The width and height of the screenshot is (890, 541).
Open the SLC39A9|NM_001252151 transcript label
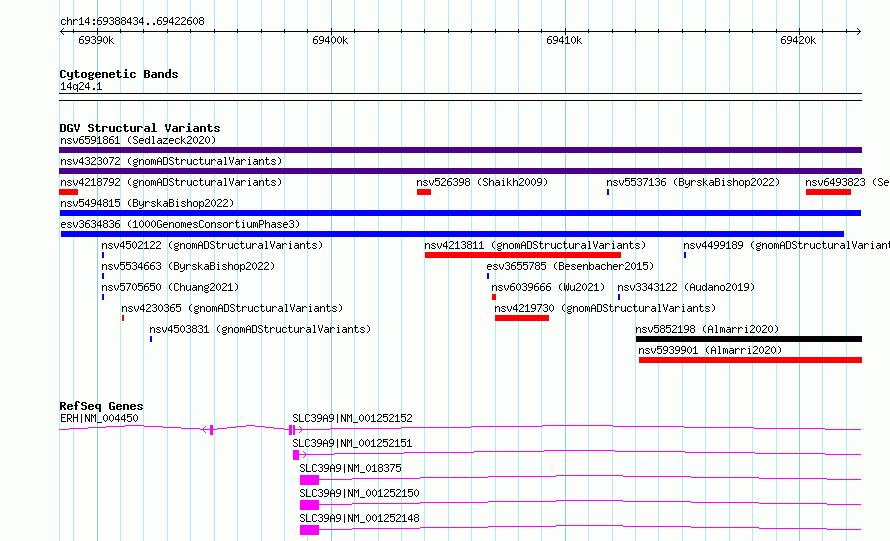pyautogui.click(x=352, y=443)
